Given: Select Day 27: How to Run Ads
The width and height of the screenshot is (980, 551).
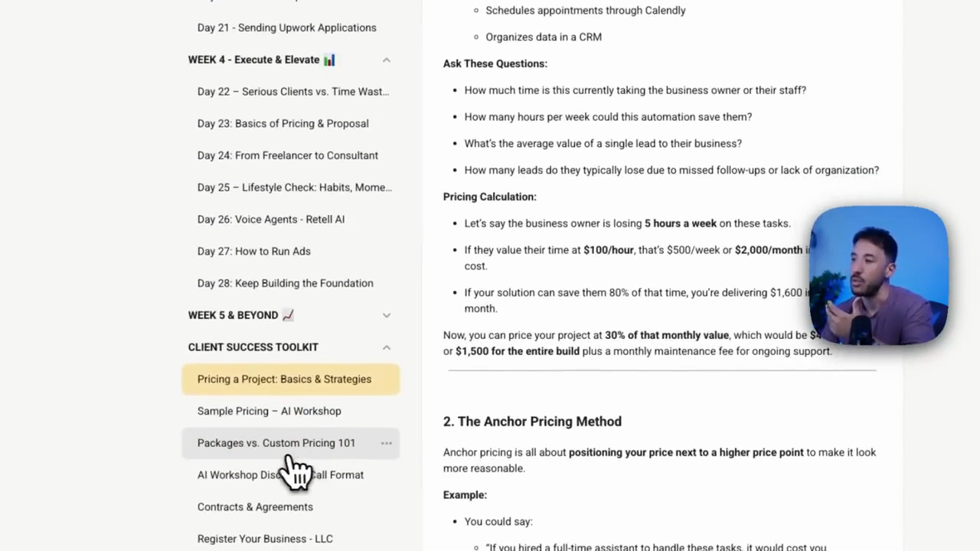Looking at the screenshot, I should [253, 252].
